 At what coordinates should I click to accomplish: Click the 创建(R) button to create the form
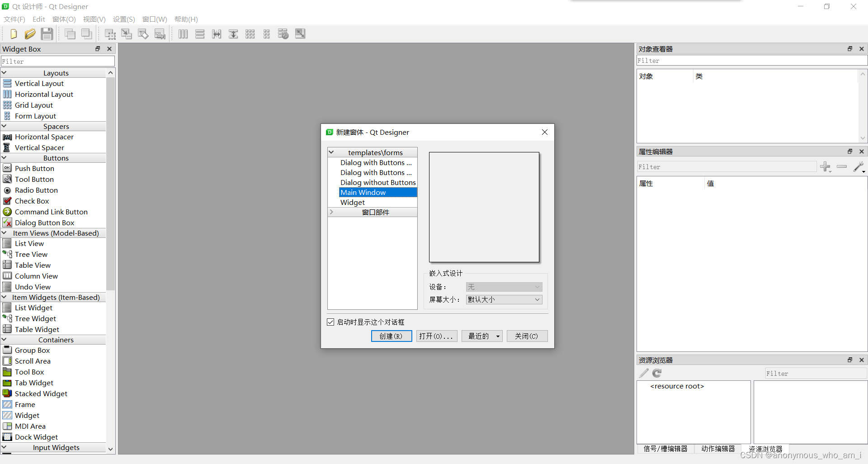(391, 336)
